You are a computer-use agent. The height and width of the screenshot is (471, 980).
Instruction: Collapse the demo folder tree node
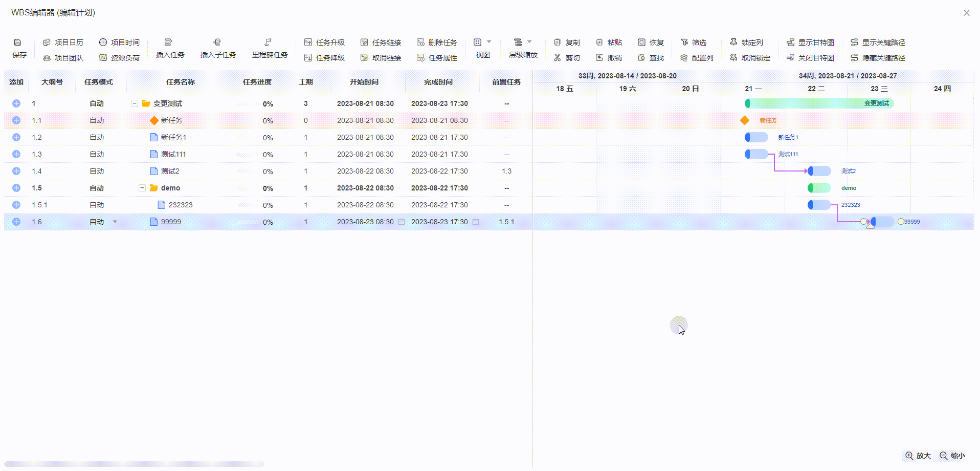point(142,188)
